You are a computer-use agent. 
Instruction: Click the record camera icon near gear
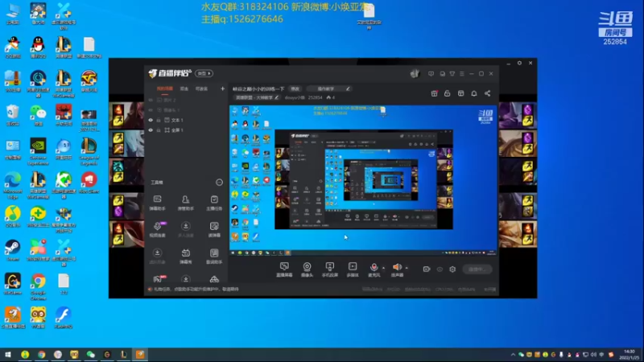tap(427, 269)
